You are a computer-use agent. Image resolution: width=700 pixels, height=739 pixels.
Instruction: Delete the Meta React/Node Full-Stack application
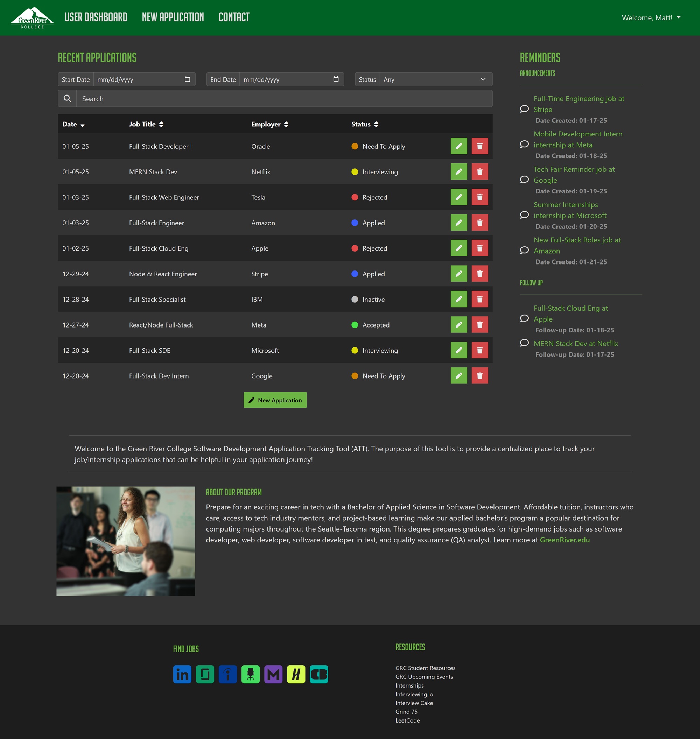[479, 325]
